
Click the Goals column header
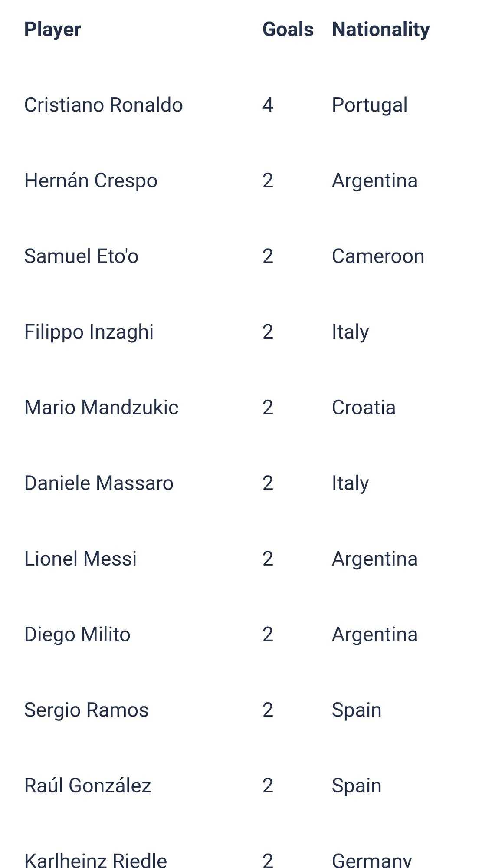tap(288, 30)
